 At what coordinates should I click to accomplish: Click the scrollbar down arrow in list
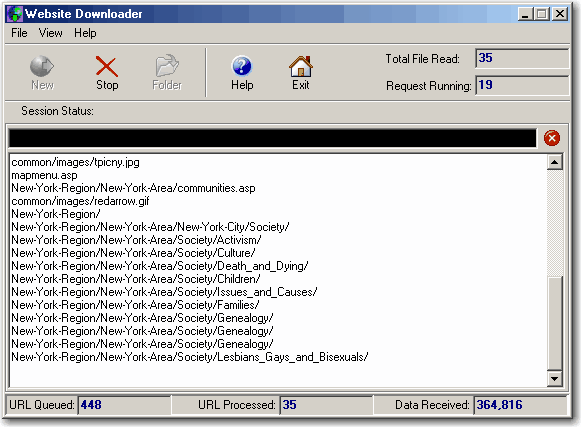pyautogui.click(x=555, y=378)
